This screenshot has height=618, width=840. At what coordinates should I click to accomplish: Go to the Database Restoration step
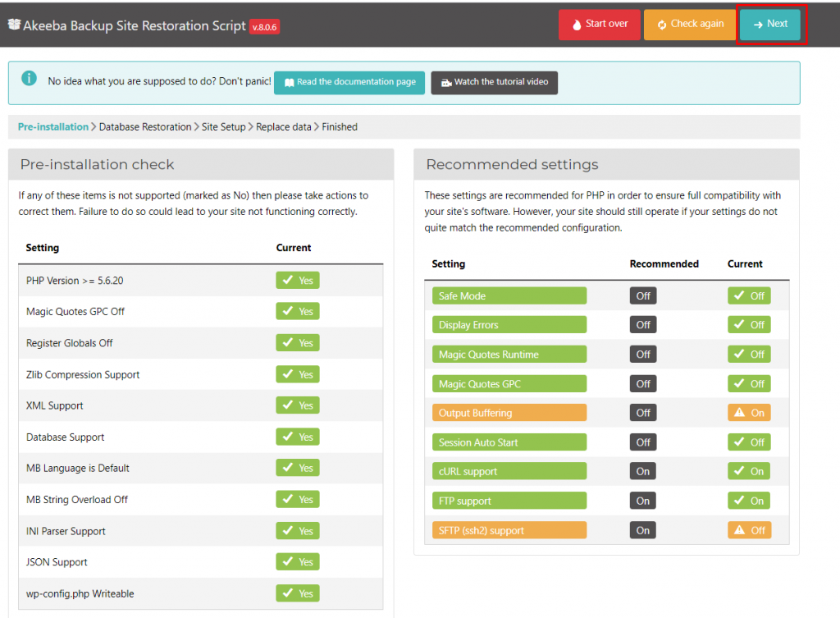click(x=145, y=127)
